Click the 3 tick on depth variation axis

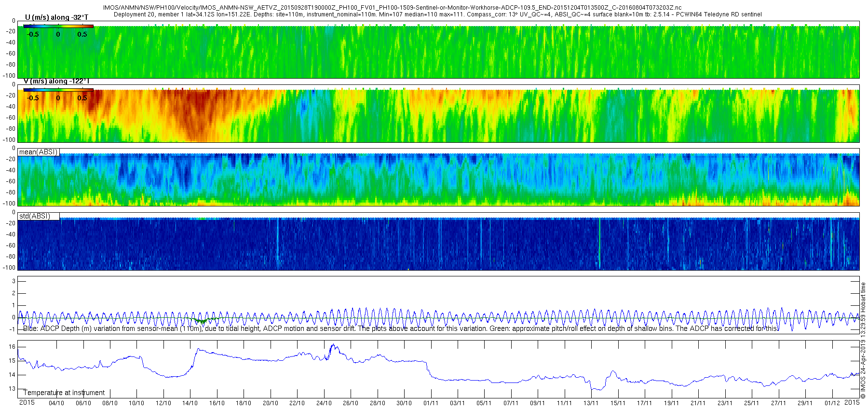click(14, 281)
